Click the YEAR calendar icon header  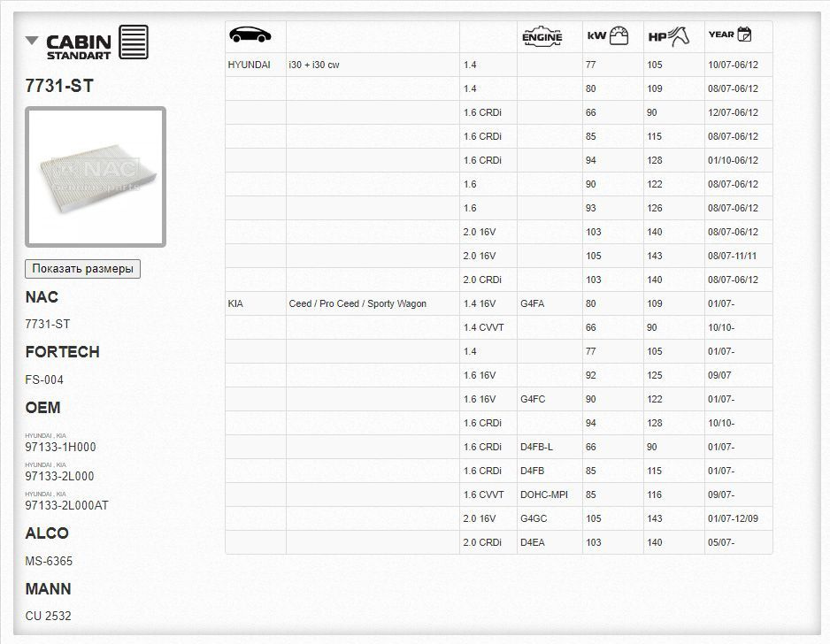[730, 34]
